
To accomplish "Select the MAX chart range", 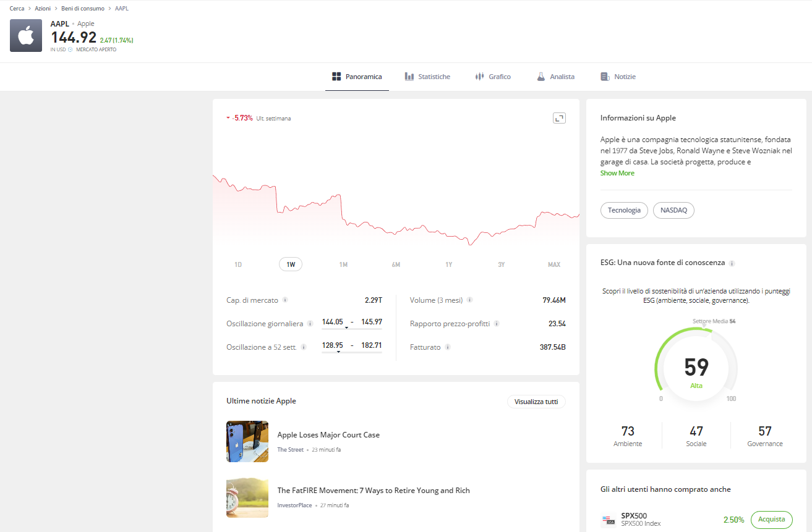I will point(554,264).
